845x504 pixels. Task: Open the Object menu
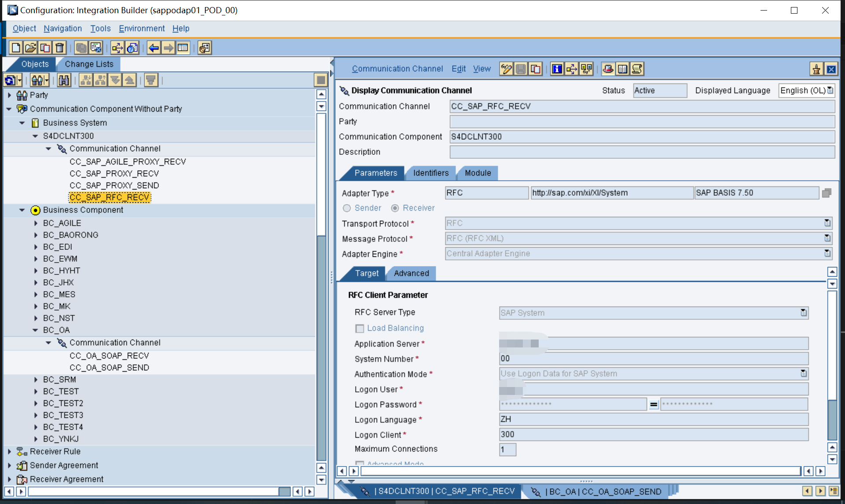click(24, 28)
